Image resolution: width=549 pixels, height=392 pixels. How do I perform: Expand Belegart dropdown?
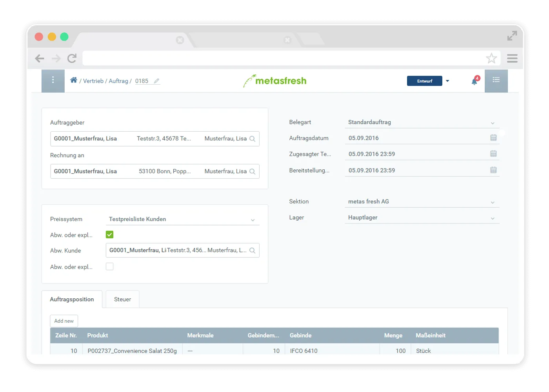point(493,123)
